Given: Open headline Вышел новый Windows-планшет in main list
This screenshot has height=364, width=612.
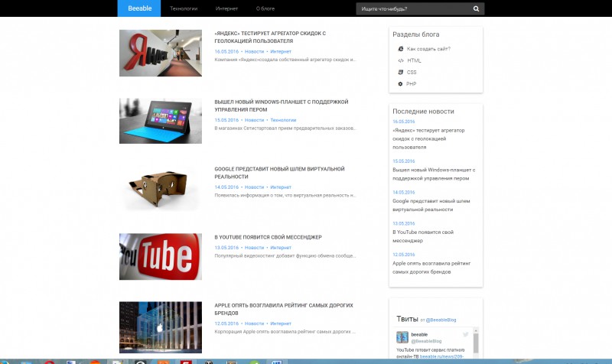Looking at the screenshot, I should (282, 106).
